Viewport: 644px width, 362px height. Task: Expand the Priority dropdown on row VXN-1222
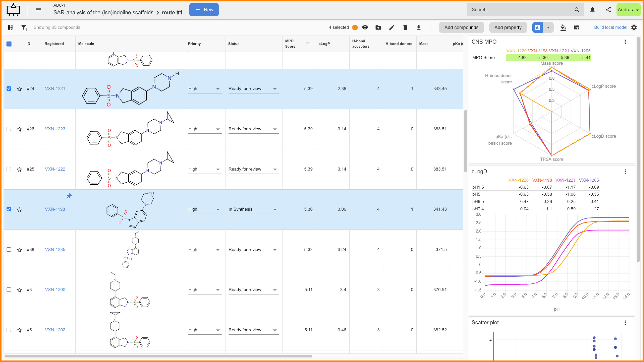[218, 169]
